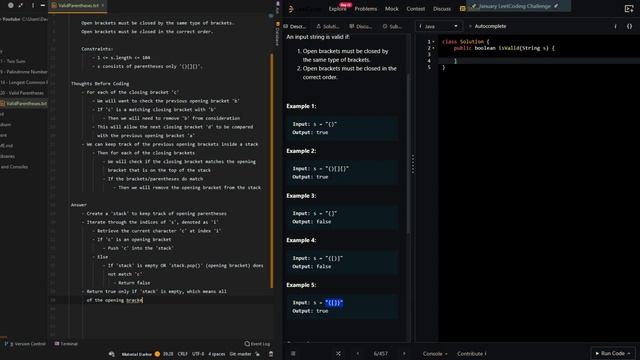This screenshot has height=360, width=640.
Task: Open the Problems page on LeetCode
Action: (366, 9)
